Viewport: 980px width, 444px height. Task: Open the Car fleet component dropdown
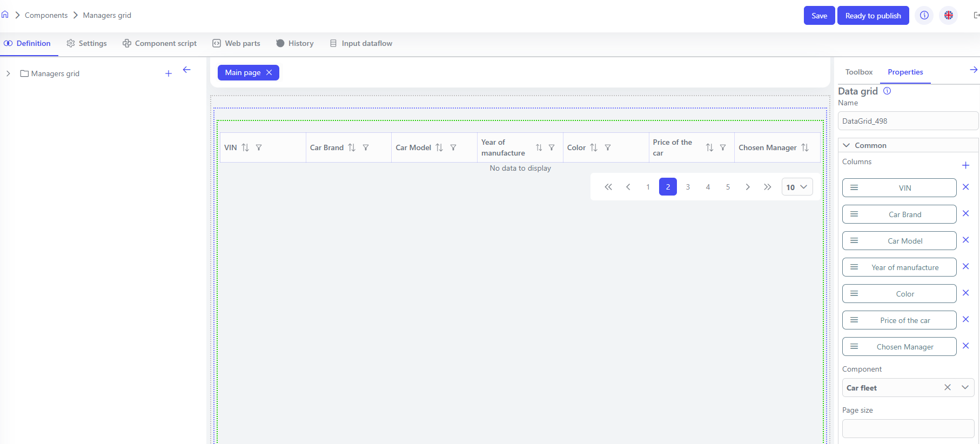pyautogui.click(x=965, y=387)
